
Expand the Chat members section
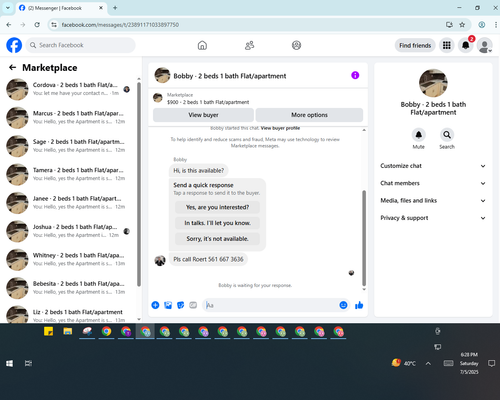pyautogui.click(x=433, y=183)
